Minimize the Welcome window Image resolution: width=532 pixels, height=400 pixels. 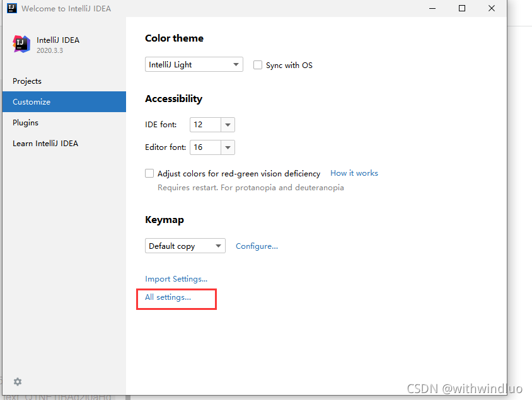tap(432, 8)
